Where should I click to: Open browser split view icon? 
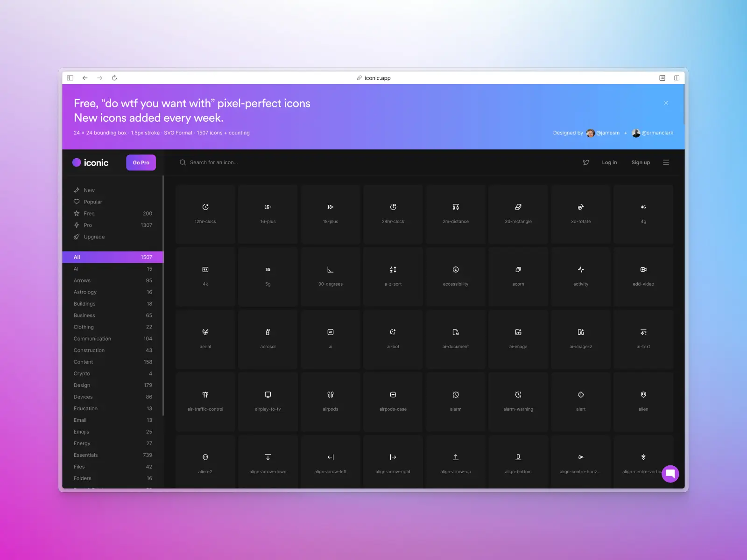(x=677, y=78)
